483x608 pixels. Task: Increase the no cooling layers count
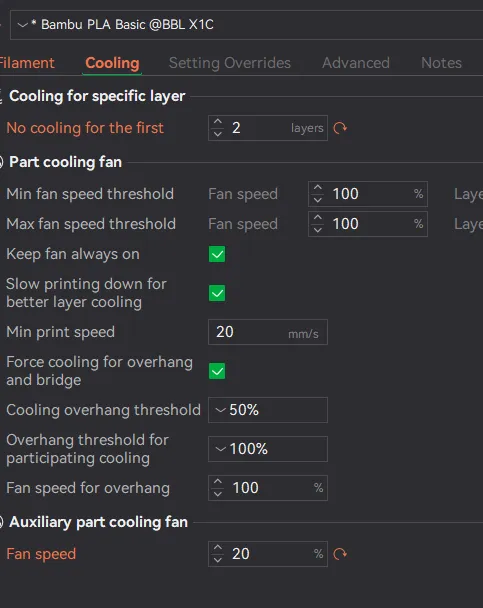click(218, 122)
